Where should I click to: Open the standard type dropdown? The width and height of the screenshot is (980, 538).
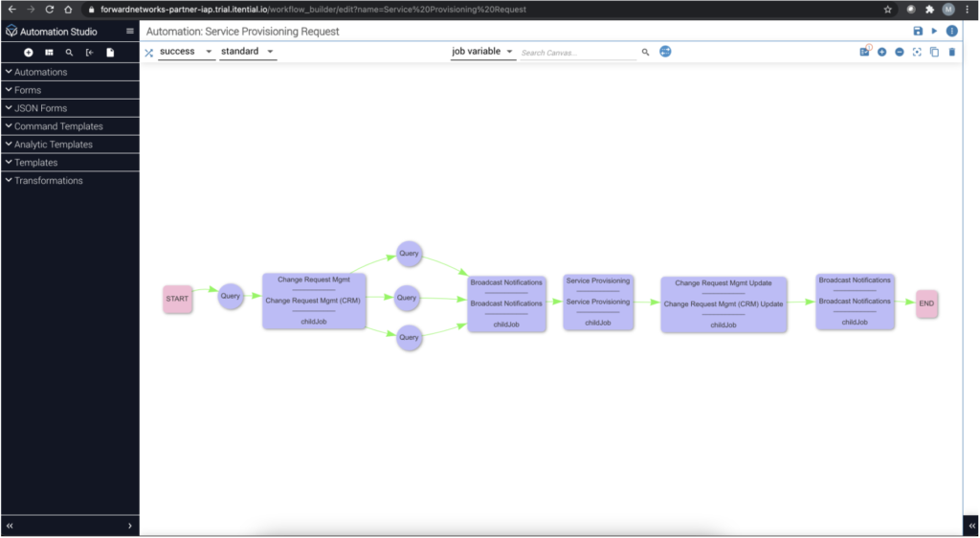(247, 52)
